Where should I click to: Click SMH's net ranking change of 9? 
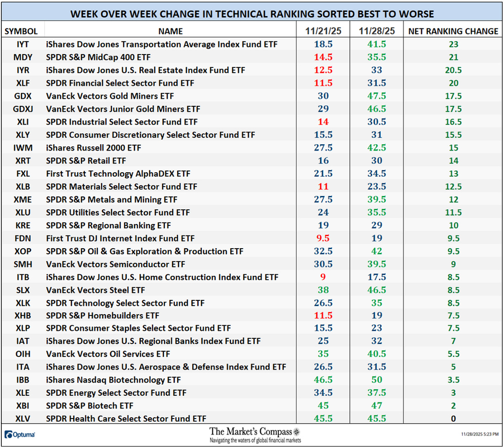click(x=453, y=264)
